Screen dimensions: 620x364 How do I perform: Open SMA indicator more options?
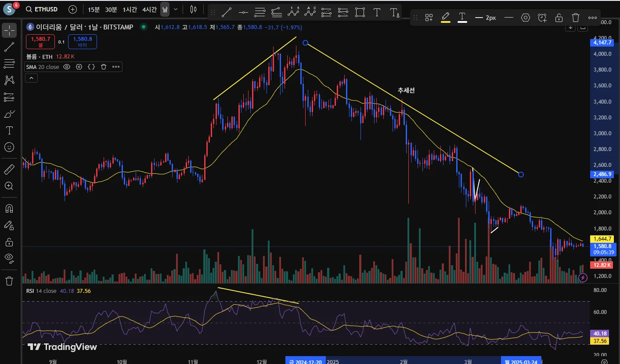tap(116, 67)
